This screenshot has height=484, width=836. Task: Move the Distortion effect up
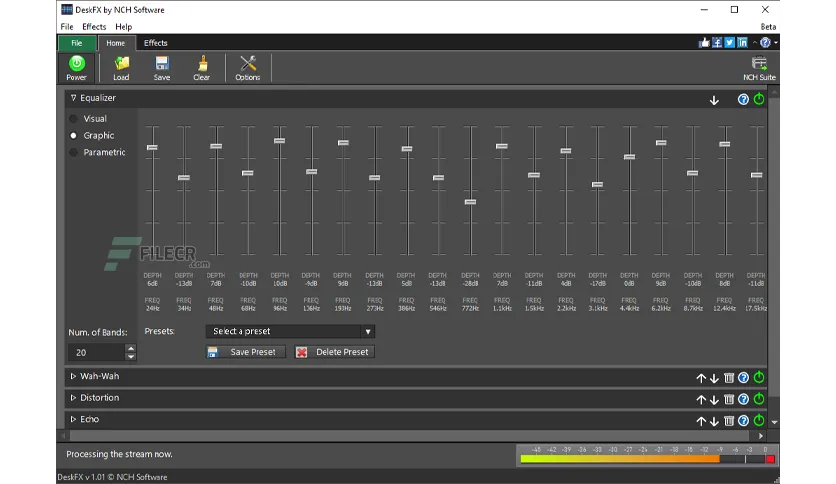tap(702, 399)
